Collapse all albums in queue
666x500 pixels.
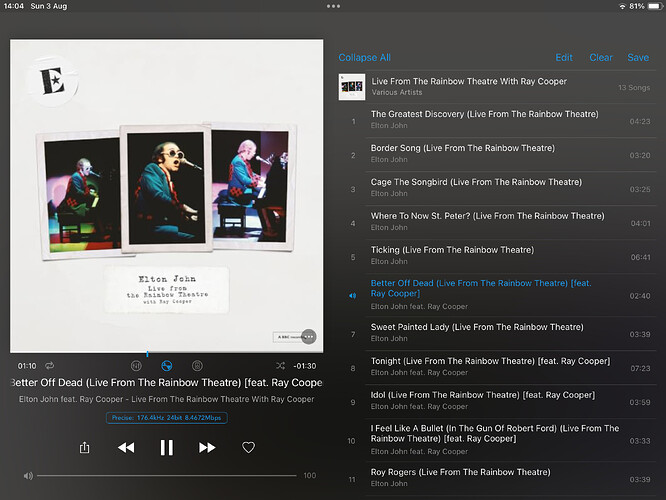pyautogui.click(x=364, y=57)
